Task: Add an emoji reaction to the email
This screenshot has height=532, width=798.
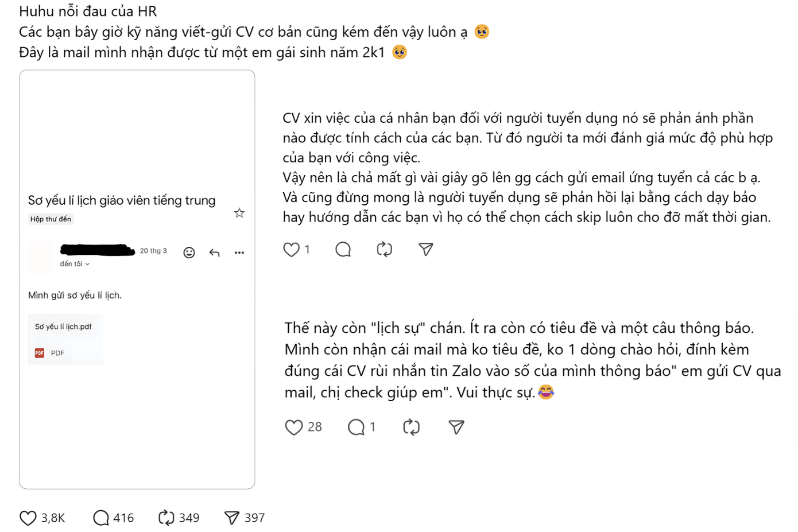Action: point(189,253)
